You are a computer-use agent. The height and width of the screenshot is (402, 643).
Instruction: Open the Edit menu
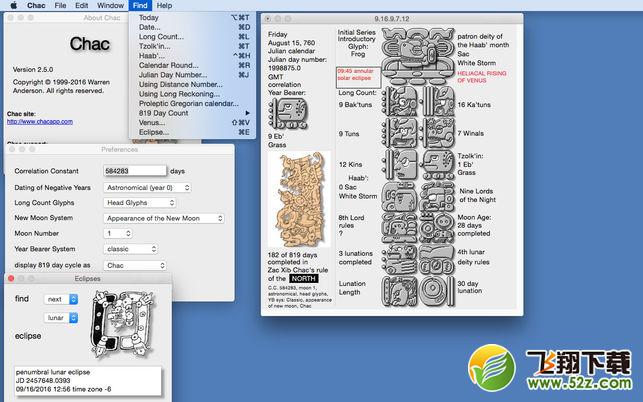pos(82,5)
